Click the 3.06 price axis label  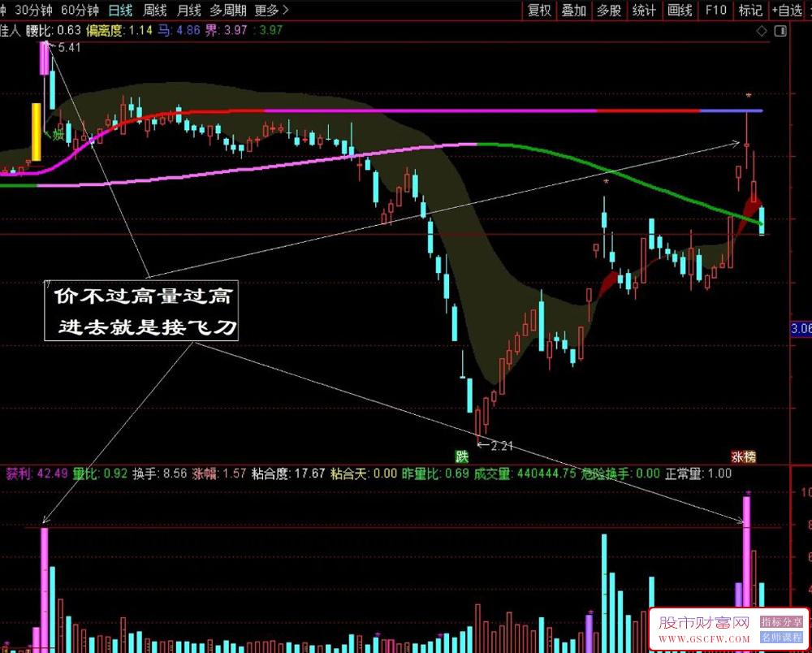[x=801, y=328]
